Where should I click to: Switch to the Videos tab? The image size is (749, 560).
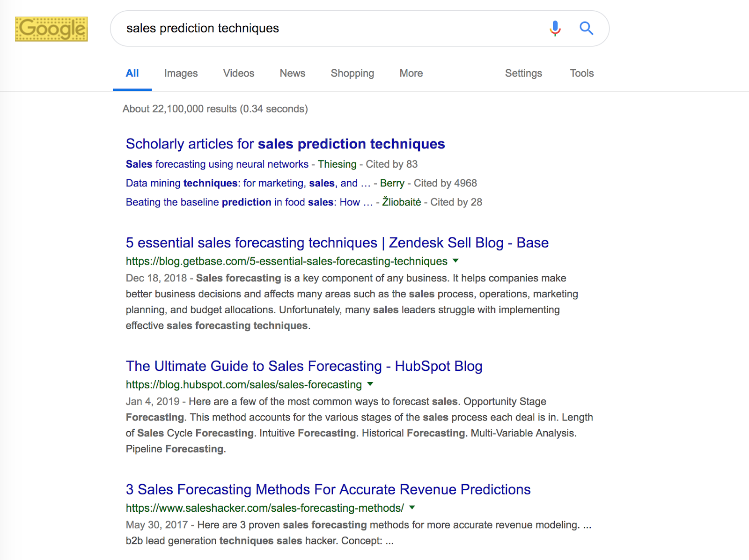coord(239,73)
